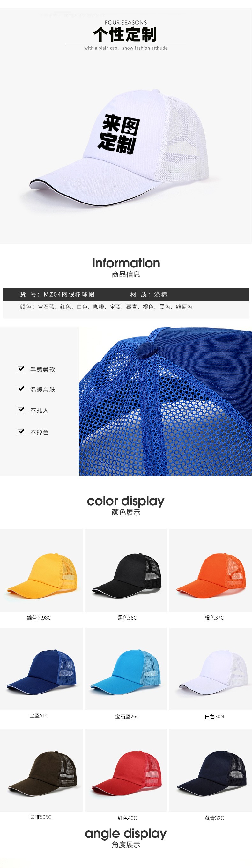
Task: Check the 手感柔软 checkbox
Action: 21,369
